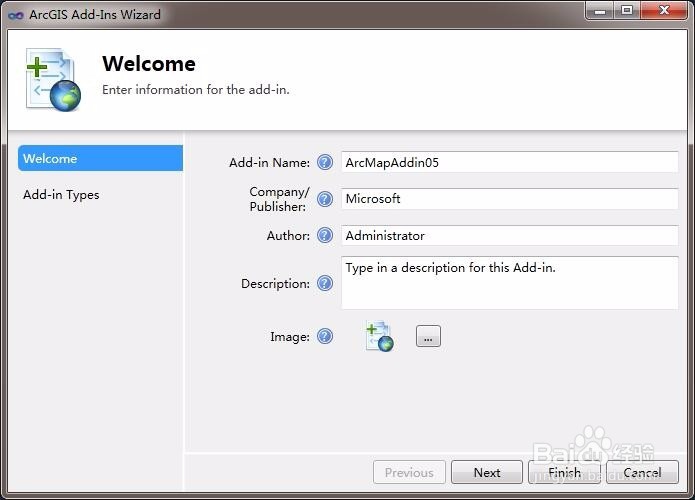This screenshot has height=500, width=695.
Task: Click the "Image:" label
Action: coord(290,337)
